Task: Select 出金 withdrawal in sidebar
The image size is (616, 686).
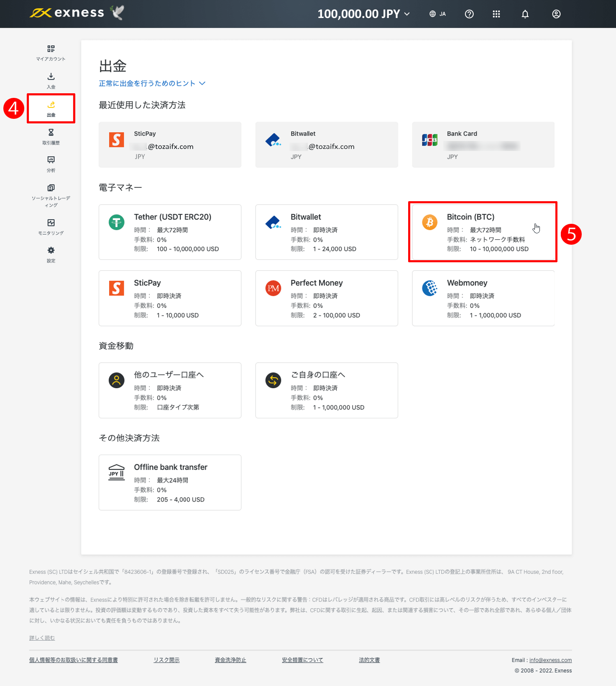Action: click(51, 109)
